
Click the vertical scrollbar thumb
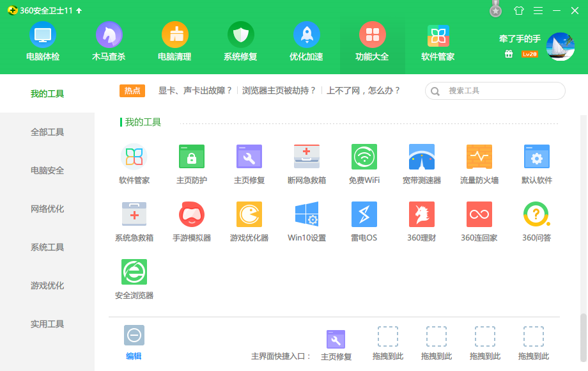583,337
